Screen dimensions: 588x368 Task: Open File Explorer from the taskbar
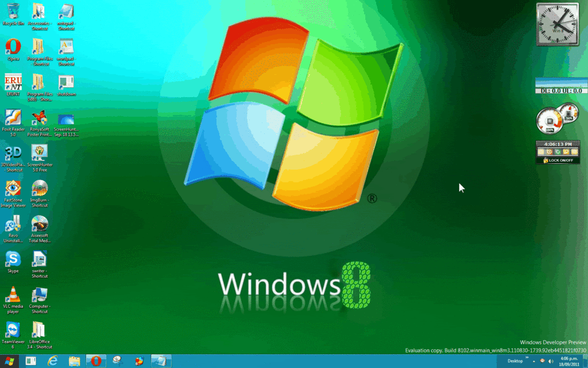pyautogui.click(x=74, y=361)
